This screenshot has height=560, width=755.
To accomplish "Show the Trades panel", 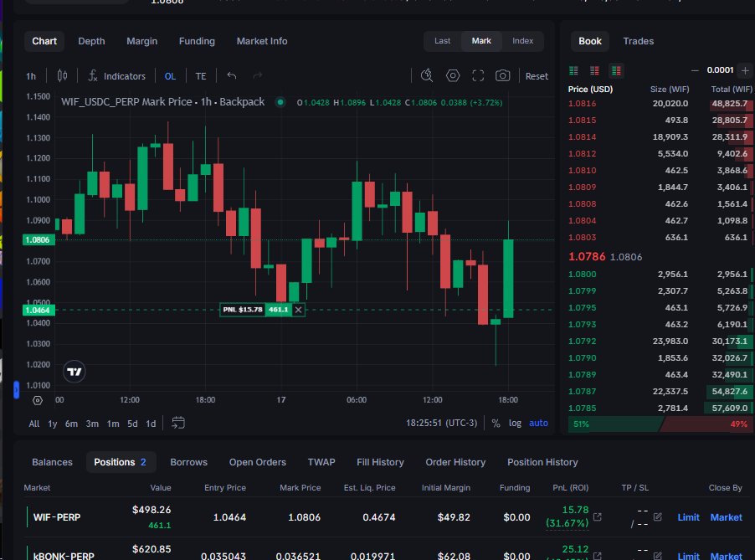I will coord(638,41).
